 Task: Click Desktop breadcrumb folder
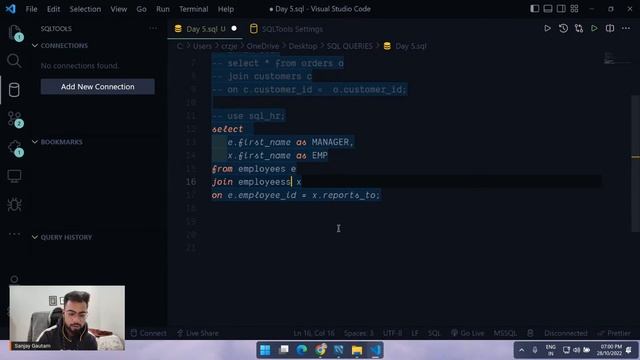303,46
